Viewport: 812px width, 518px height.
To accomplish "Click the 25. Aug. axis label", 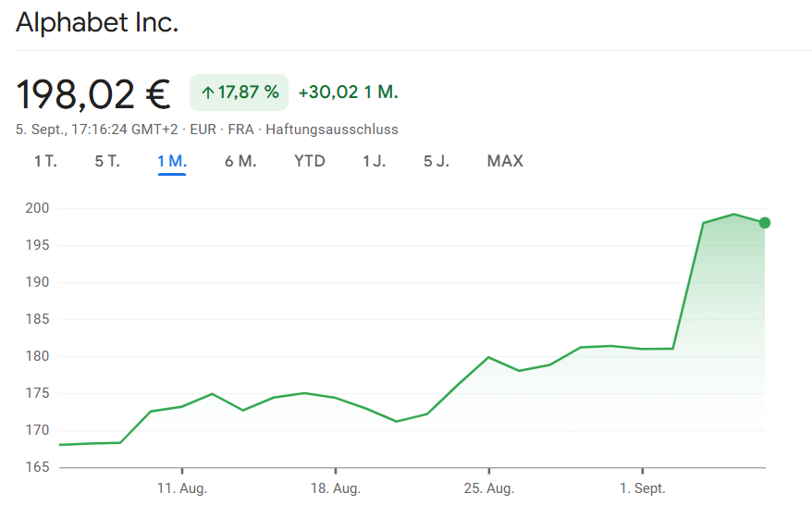I will coord(488,488).
